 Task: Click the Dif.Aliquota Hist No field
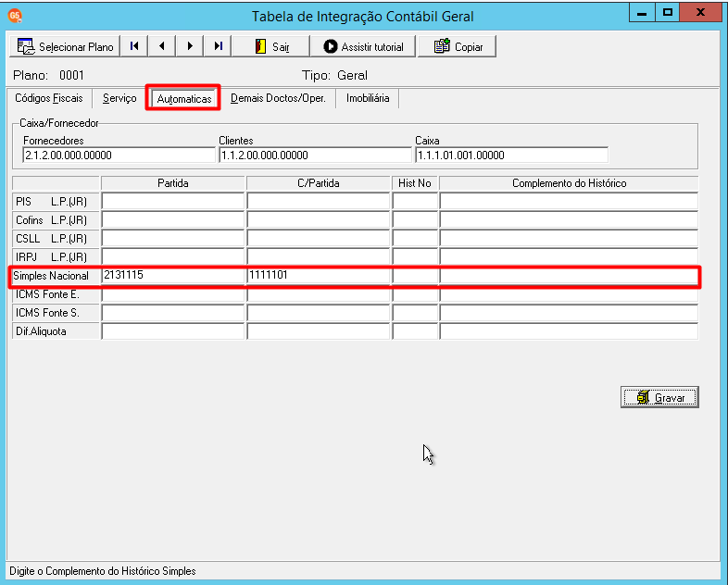point(415,331)
